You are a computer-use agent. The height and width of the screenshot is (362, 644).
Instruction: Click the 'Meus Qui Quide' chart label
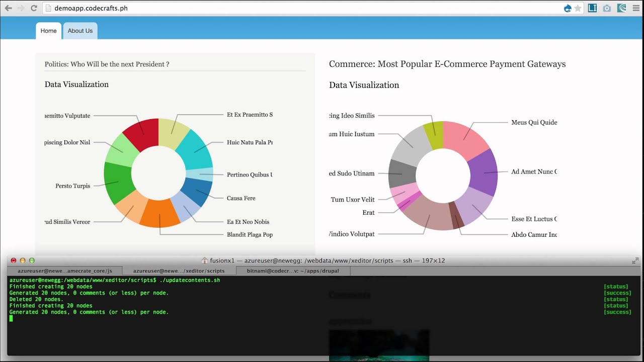534,122
